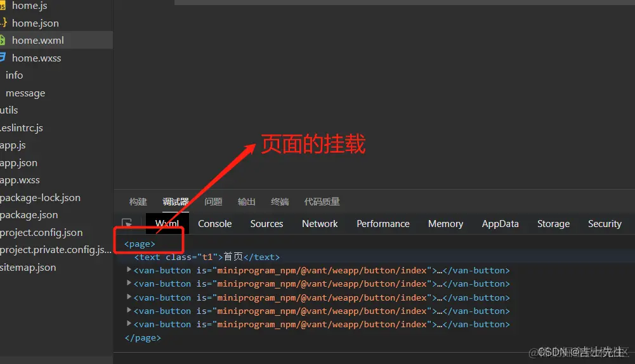Switch to the 问题 panel tab
The width and height of the screenshot is (635, 364).
coord(213,202)
